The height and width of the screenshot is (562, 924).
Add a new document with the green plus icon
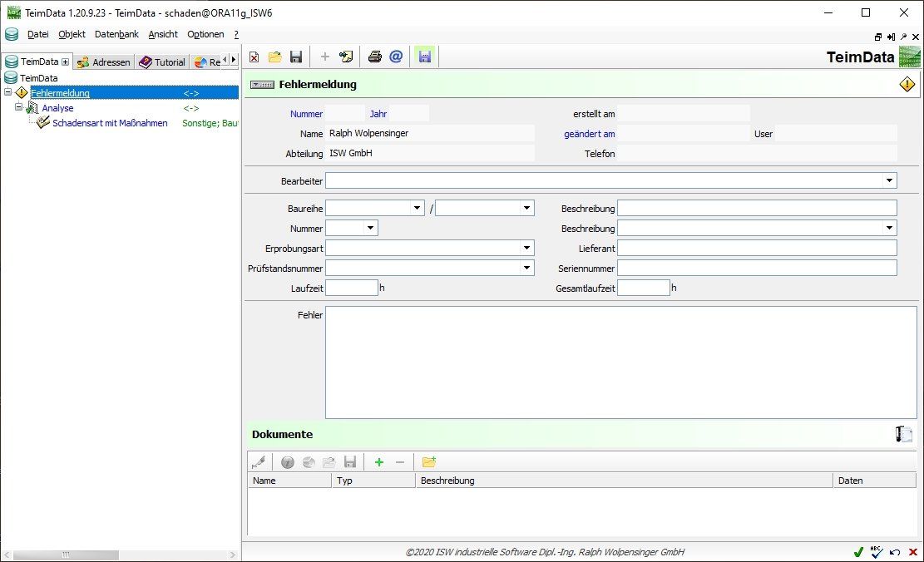tap(378, 461)
